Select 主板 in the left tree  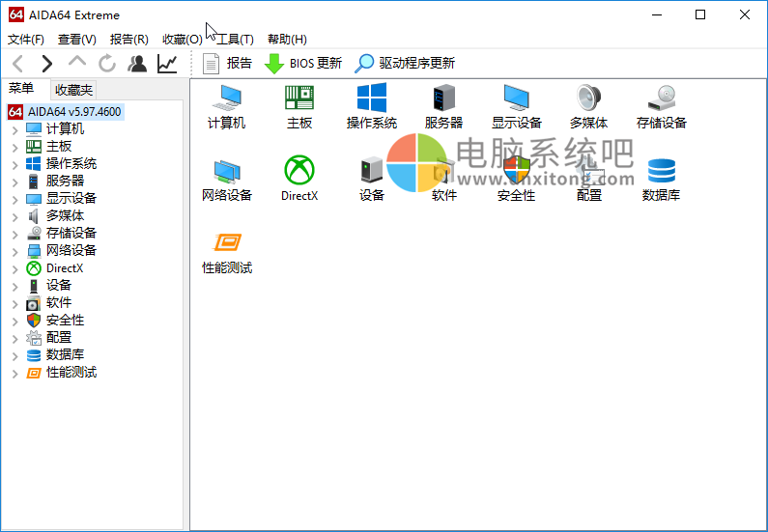click(58, 147)
